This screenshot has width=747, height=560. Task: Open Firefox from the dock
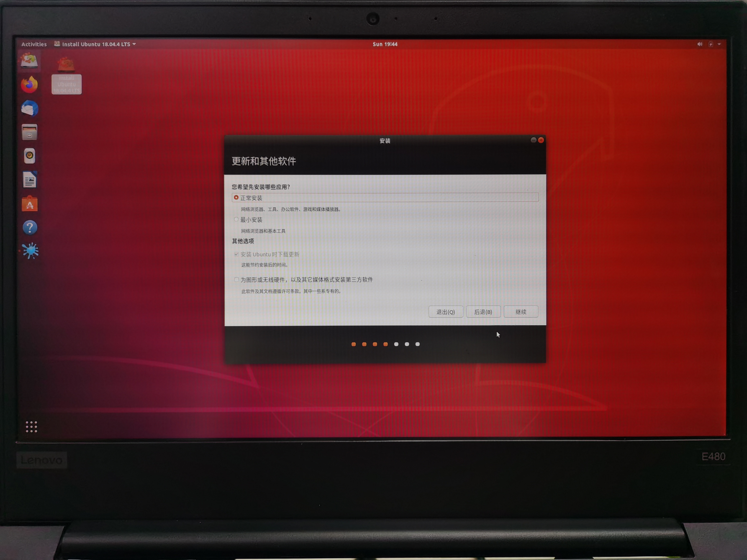(29, 84)
